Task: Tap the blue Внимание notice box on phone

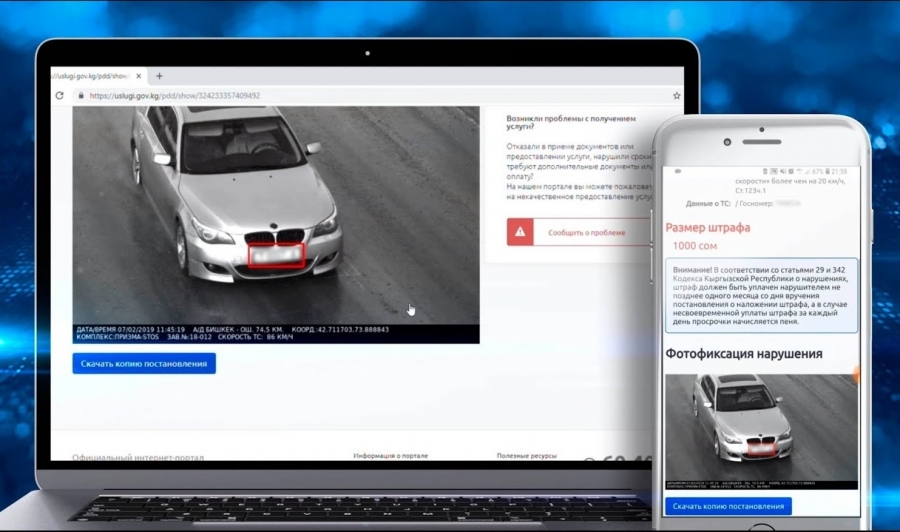Action: tap(761, 295)
